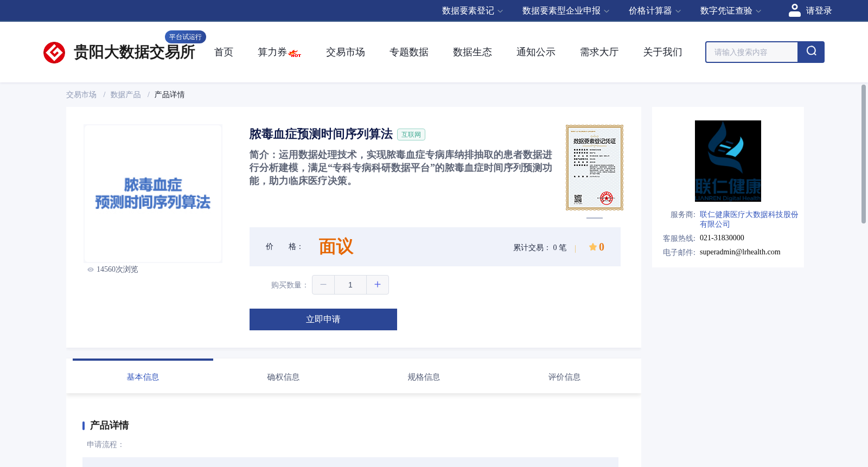Click the 产品详情 section heading
The width and height of the screenshot is (868, 467).
pos(109,425)
